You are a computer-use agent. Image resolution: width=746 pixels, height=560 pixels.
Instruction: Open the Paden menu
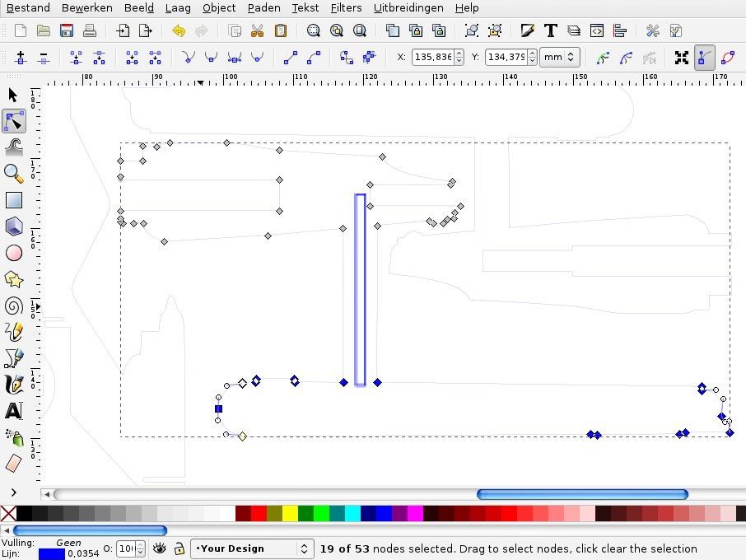point(263,8)
